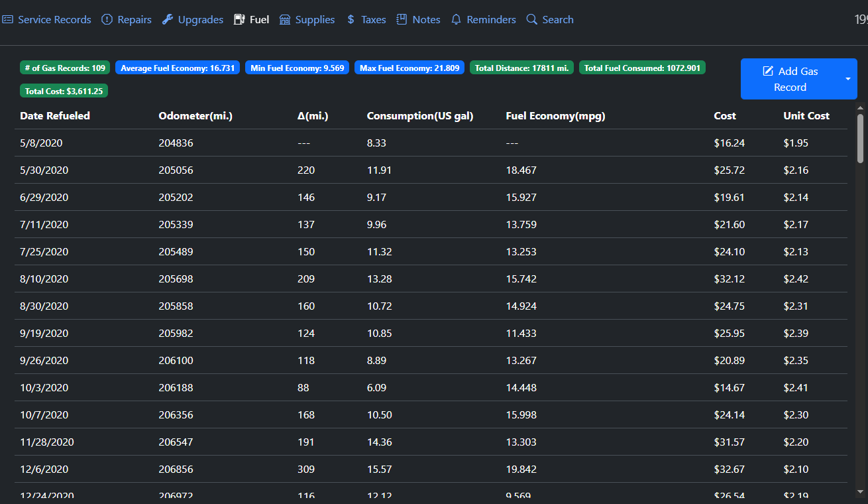Expand the Add Gas Record dropdown arrow
Viewport: 868px width, 504px height.
848,79
